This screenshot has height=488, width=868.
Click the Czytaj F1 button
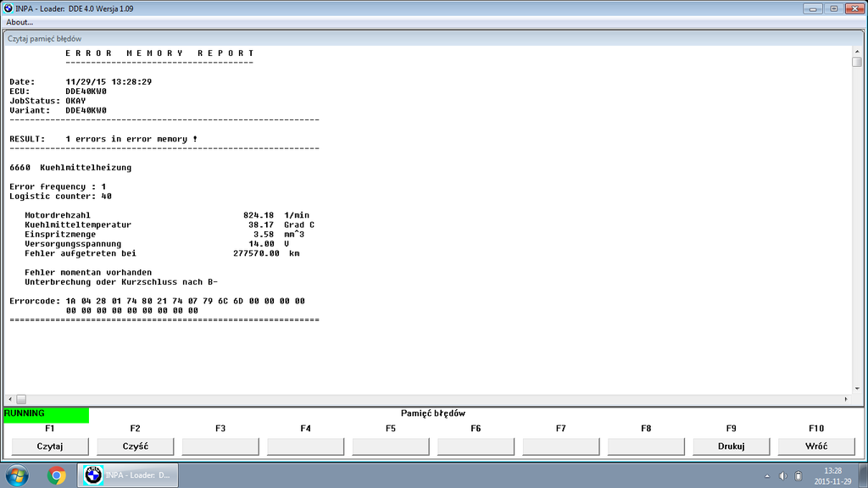pyautogui.click(x=50, y=446)
